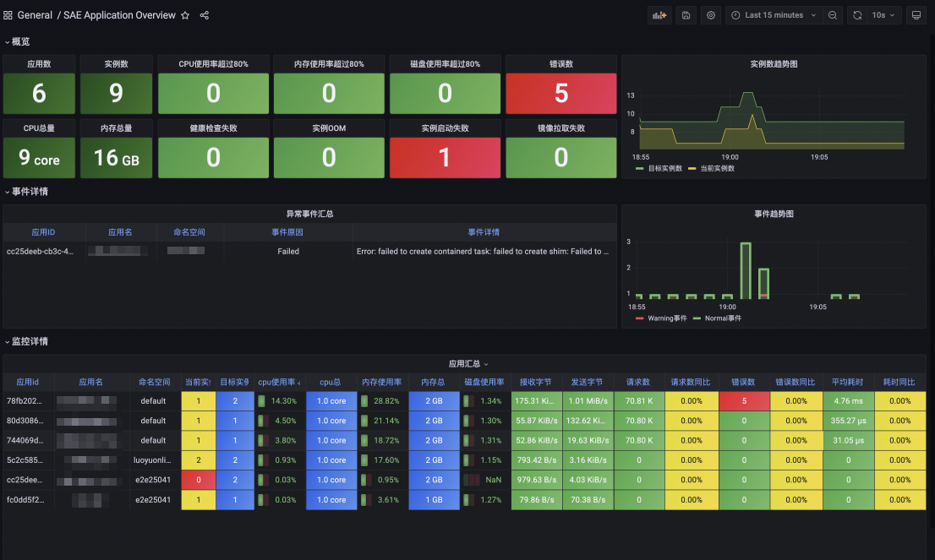Screen dimensions: 935x560
Task: Click the 9 core CPU总量 stat
Action: pyautogui.click(x=40, y=157)
